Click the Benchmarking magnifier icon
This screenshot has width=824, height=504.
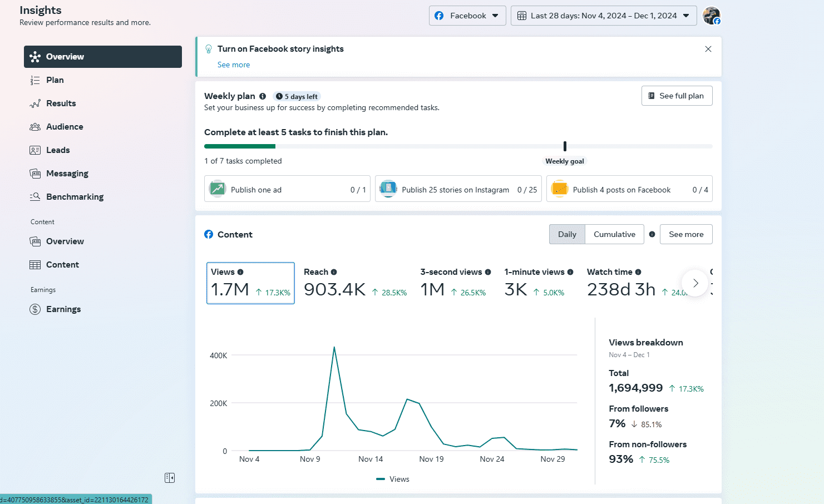pos(35,197)
